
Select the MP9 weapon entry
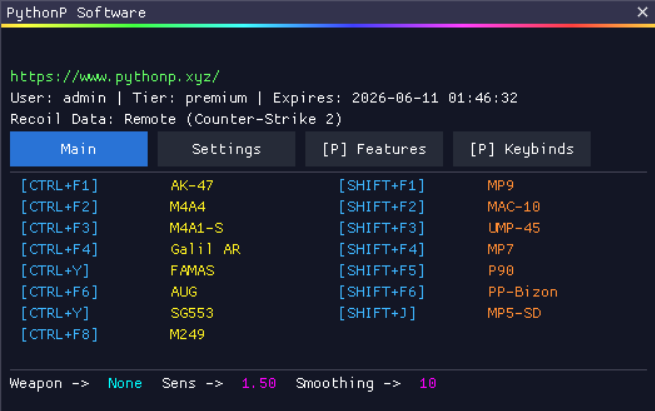500,186
